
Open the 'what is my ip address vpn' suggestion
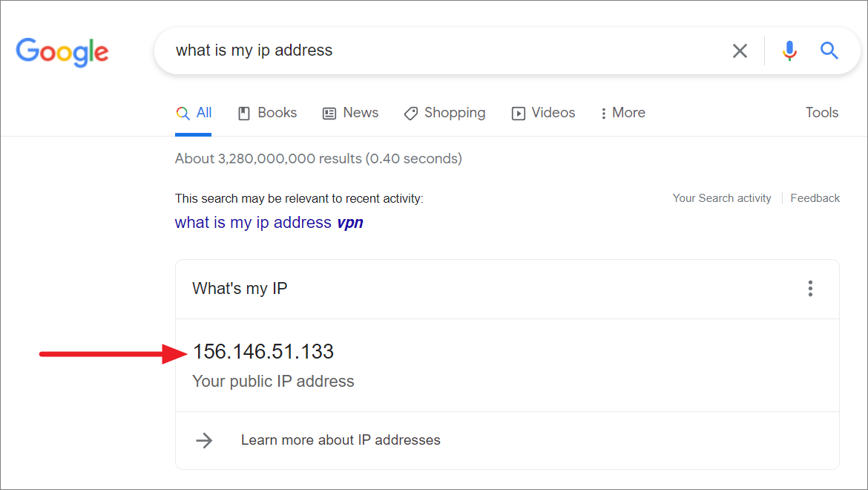[269, 223]
